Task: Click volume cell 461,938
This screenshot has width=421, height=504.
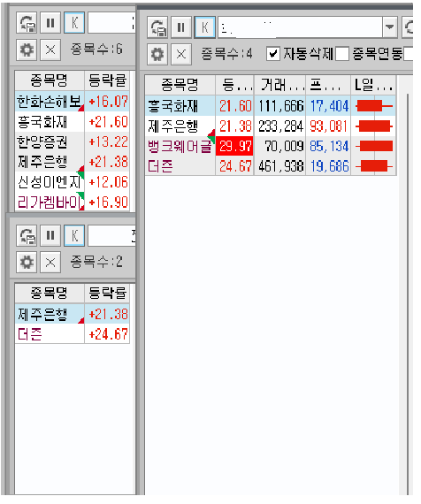Action: coord(279,166)
